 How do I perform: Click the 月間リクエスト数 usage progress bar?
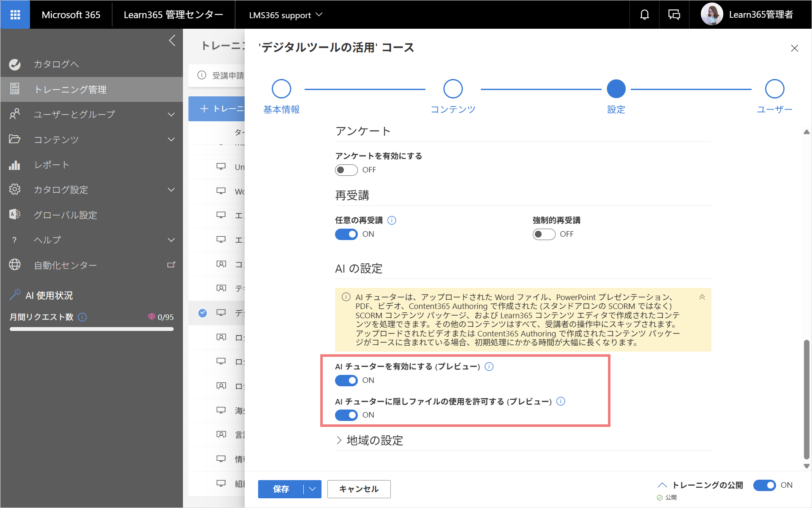click(92, 329)
